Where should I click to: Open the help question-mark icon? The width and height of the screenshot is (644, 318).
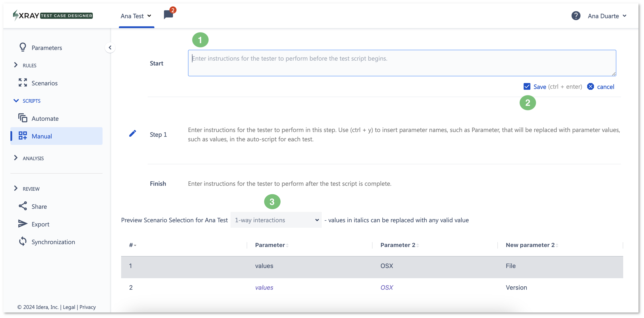[x=576, y=16]
